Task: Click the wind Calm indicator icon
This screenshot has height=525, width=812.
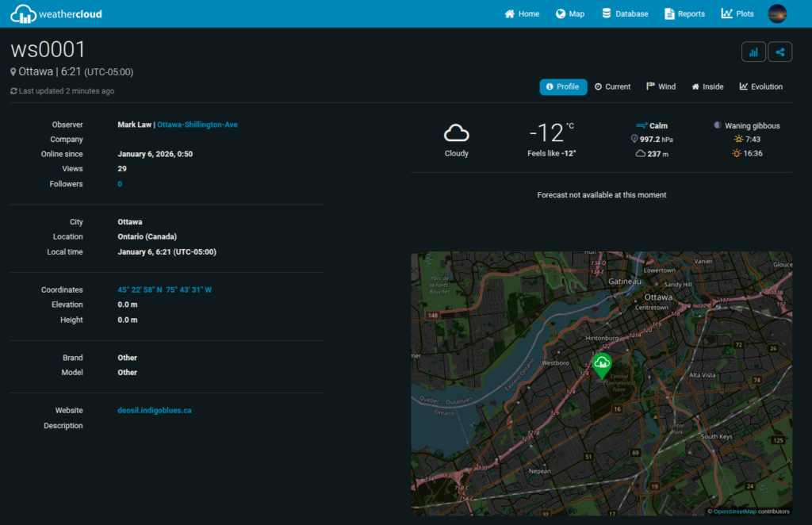Action: (642, 125)
